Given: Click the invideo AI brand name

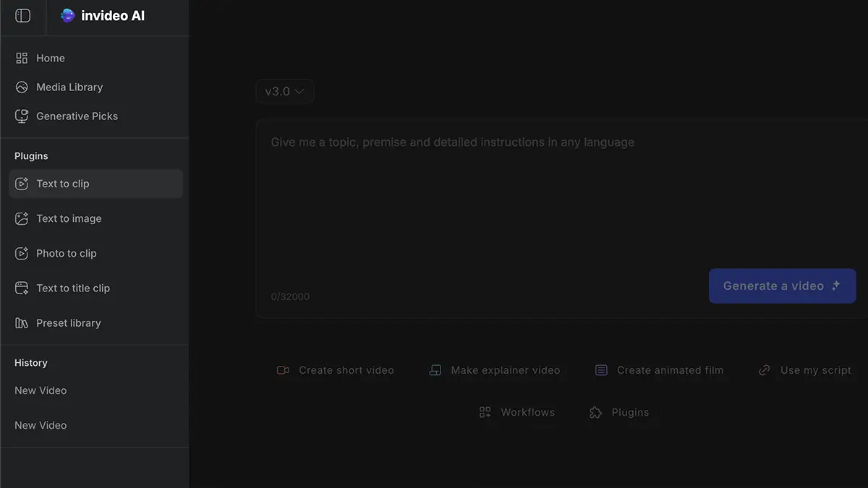Looking at the screenshot, I should [113, 15].
